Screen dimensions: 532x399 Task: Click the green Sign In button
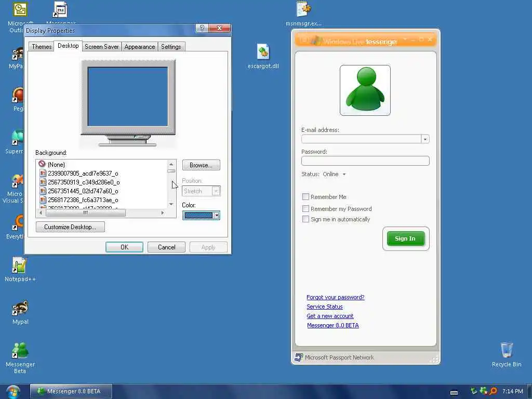pyautogui.click(x=405, y=238)
